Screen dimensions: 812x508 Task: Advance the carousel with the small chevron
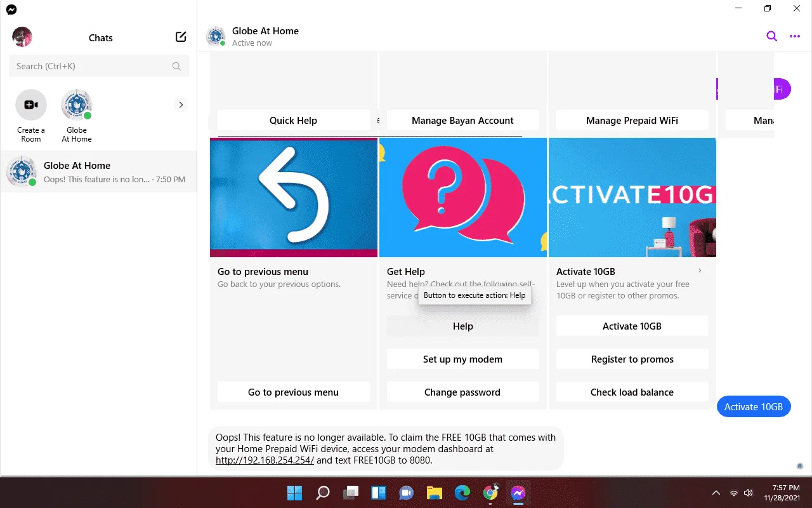point(700,271)
